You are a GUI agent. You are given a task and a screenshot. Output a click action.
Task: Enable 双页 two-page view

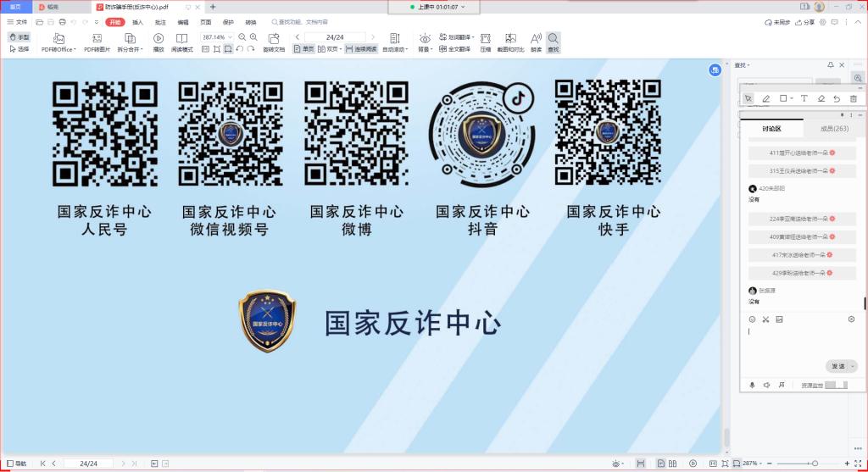330,49
